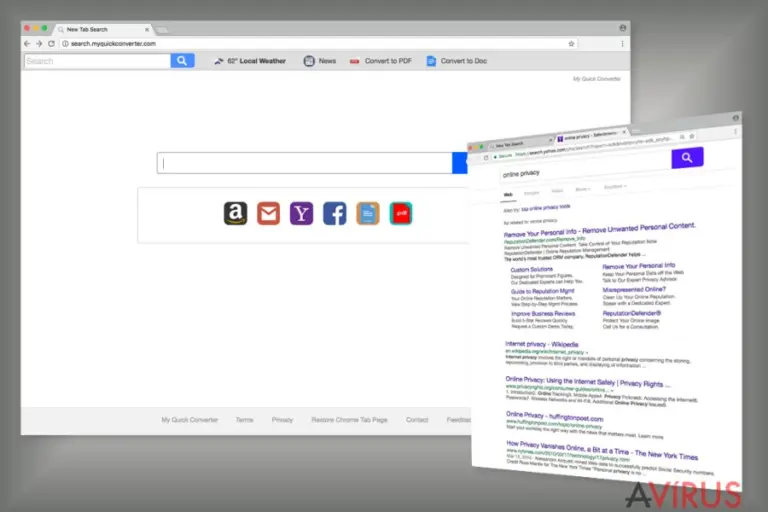Open the Internet privacy - Wikipedia result

pos(542,344)
